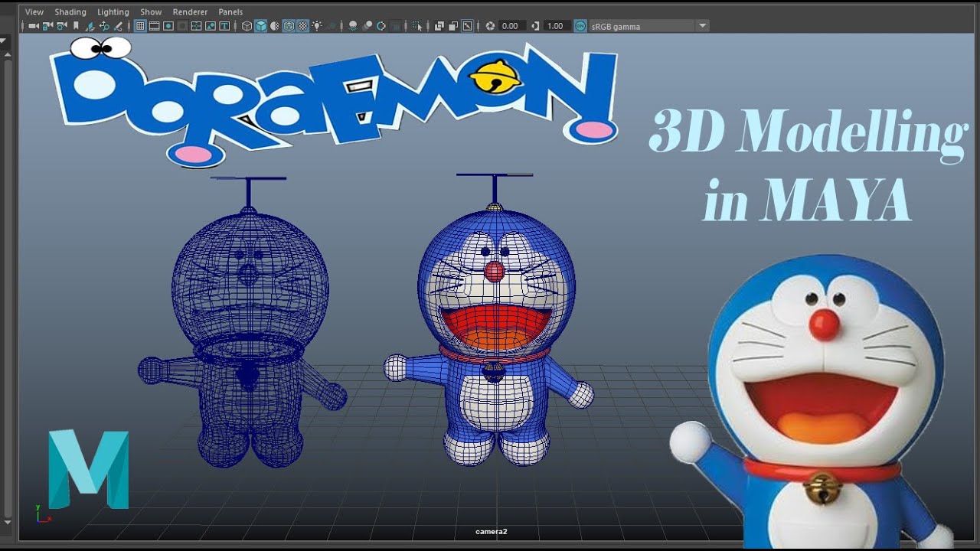
Task: Open the Show menu
Action: pyautogui.click(x=151, y=12)
